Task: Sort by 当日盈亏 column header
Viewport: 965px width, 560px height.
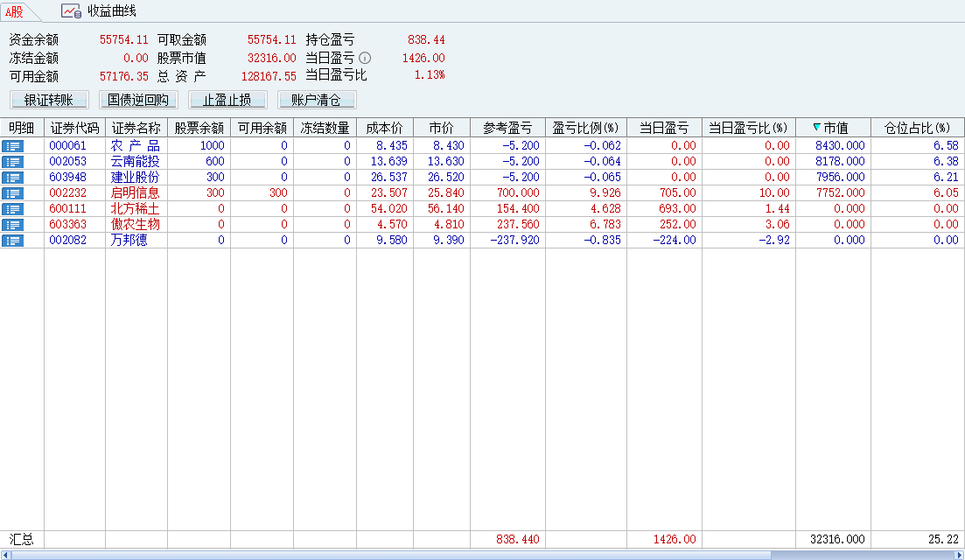Action: point(664,128)
